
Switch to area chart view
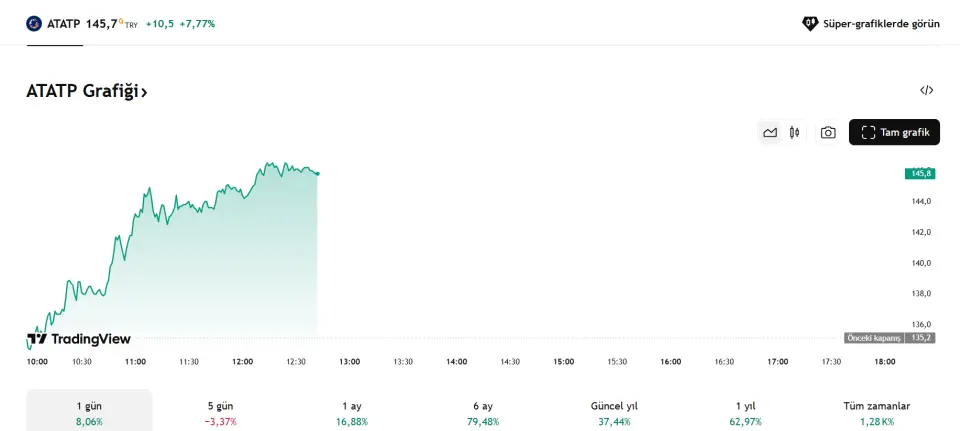click(x=770, y=132)
